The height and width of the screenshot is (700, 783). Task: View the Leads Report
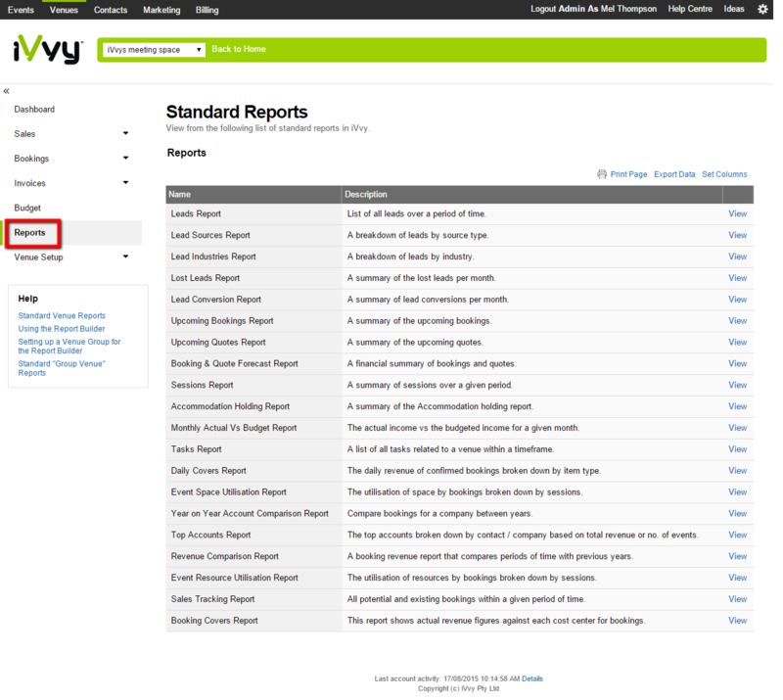click(738, 213)
